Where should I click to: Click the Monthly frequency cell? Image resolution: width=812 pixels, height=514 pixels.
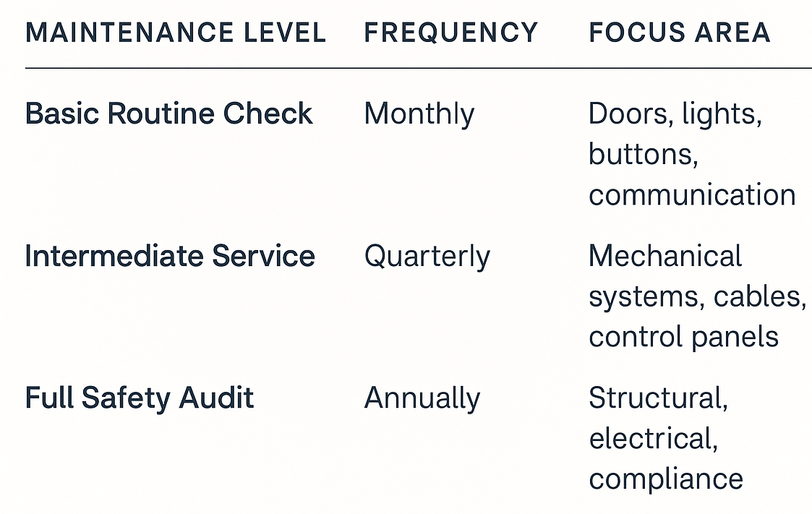[x=419, y=114]
